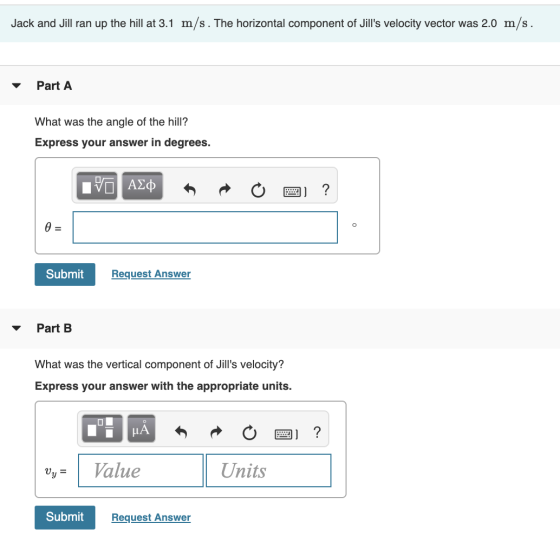
Task: Show keyboard shortcuts for Part A
Action: tap(294, 192)
